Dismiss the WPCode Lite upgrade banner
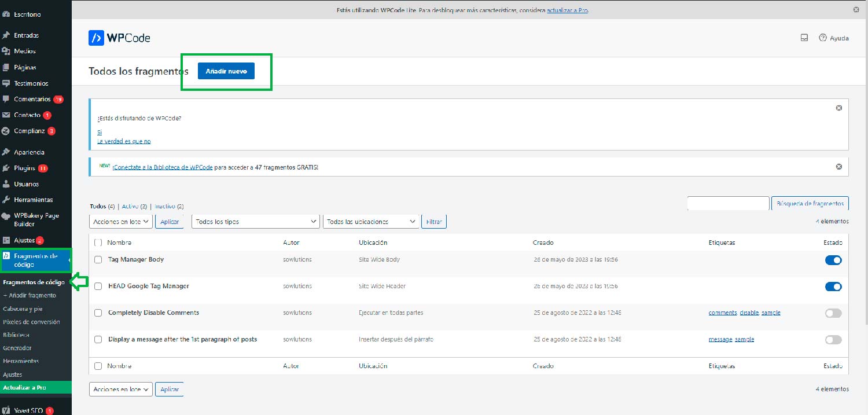 click(856, 10)
